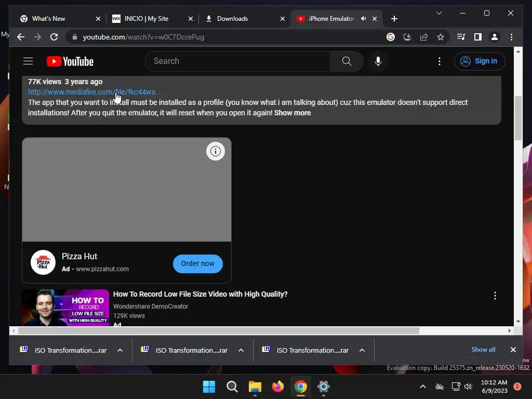Click the search magnifier button on YouTube
Screen dimensions: 532x399
[347, 61]
